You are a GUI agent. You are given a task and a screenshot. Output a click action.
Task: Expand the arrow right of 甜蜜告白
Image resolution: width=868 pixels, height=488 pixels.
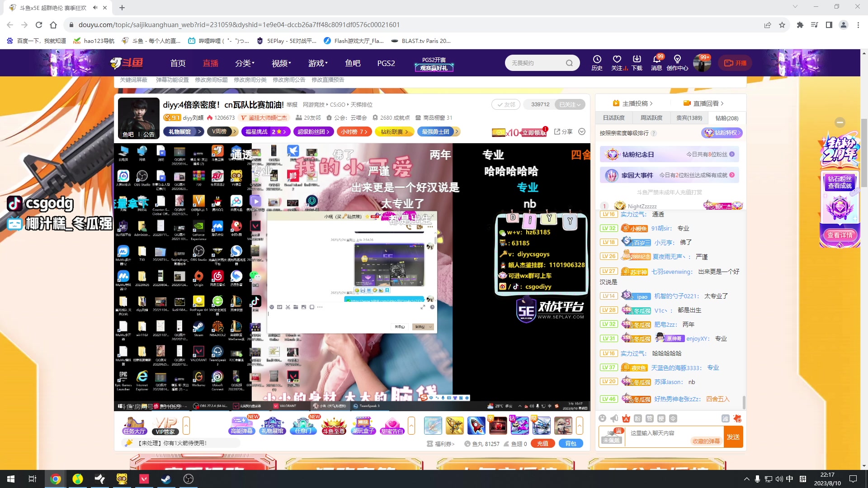(x=411, y=426)
